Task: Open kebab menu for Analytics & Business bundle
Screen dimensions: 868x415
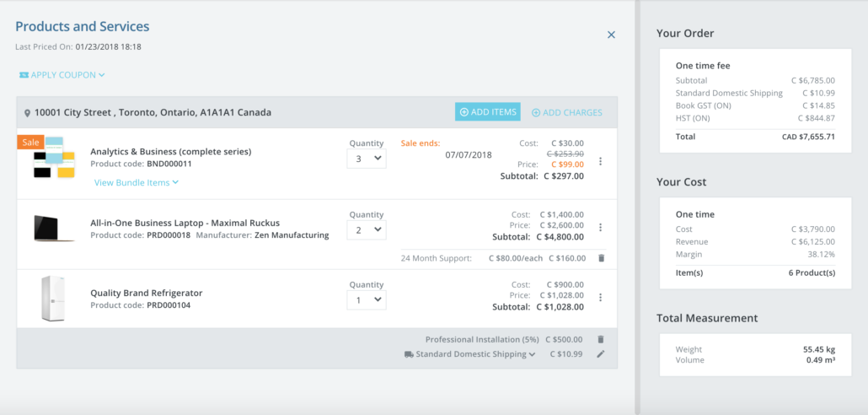Action: [600, 161]
